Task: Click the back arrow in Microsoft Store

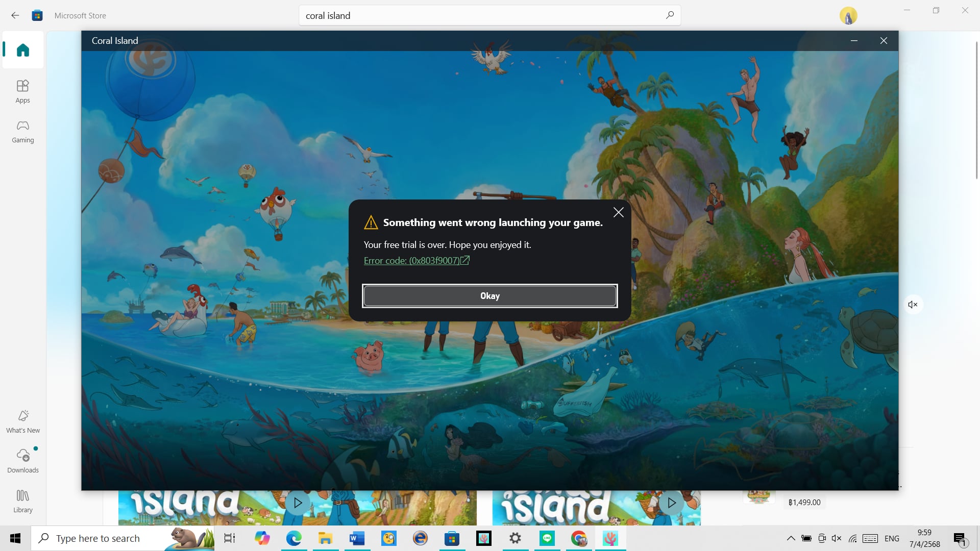Action: tap(15, 15)
